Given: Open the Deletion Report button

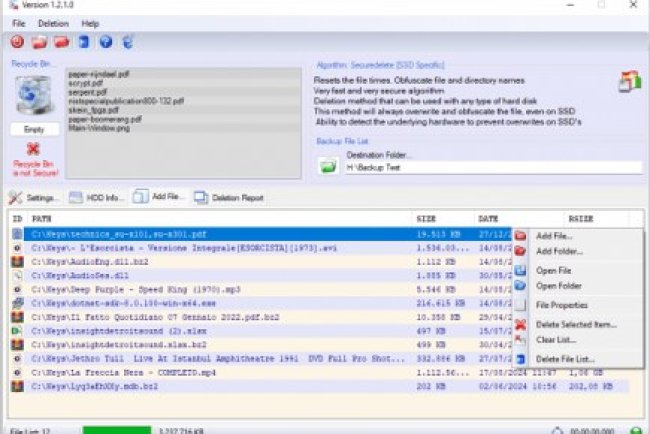Looking at the screenshot, I should (x=229, y=198).
